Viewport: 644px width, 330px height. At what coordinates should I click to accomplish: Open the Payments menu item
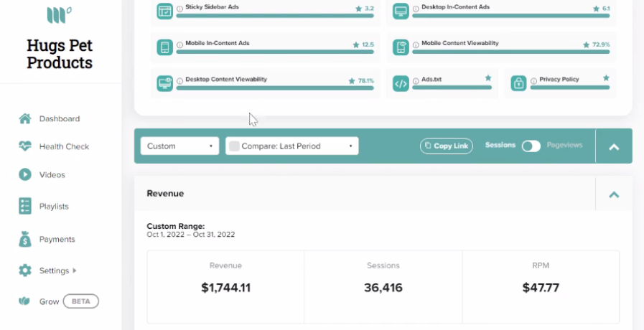[x=57, y=240]
